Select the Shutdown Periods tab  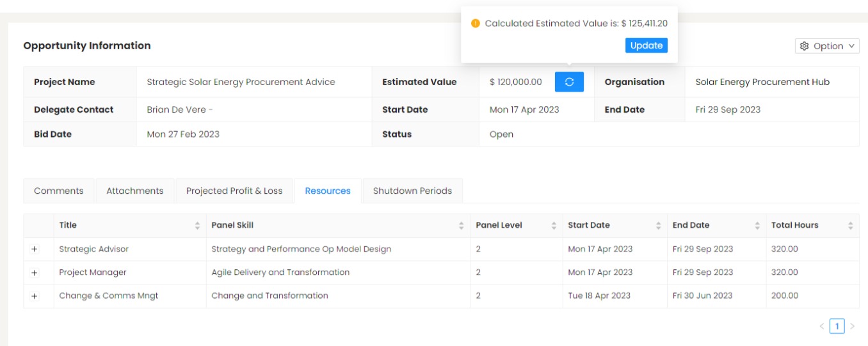click(x=412, y=191)
